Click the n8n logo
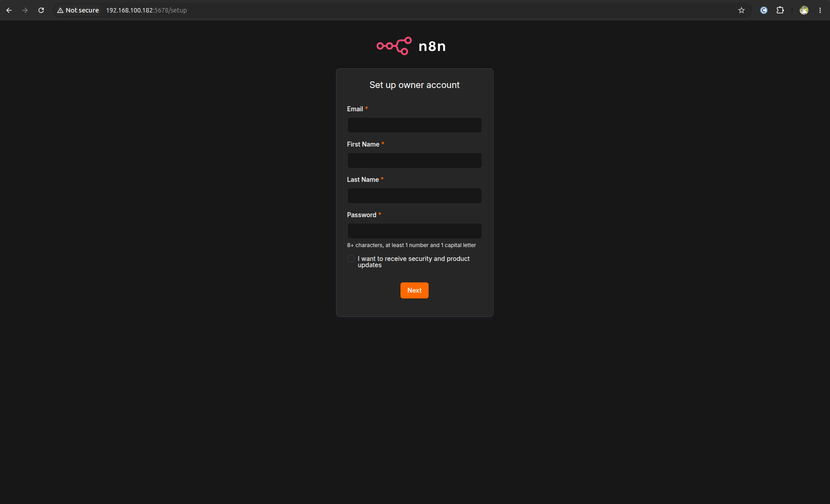830x504 pixels. [411, 46]
